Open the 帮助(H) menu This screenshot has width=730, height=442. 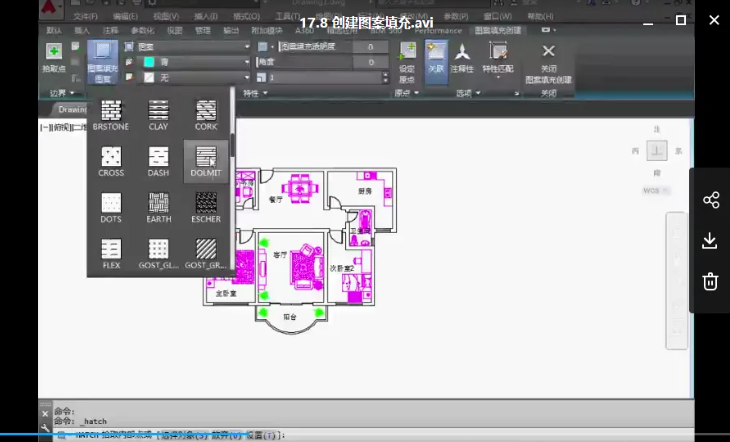point(541,16)
